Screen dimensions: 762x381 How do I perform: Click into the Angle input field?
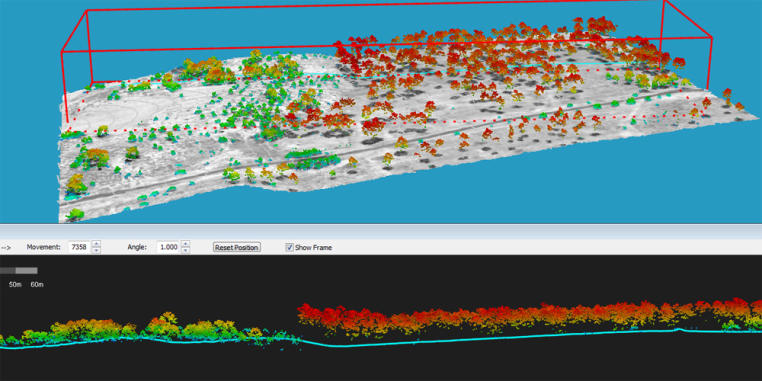pyautogui.click(x=169, y=247)
